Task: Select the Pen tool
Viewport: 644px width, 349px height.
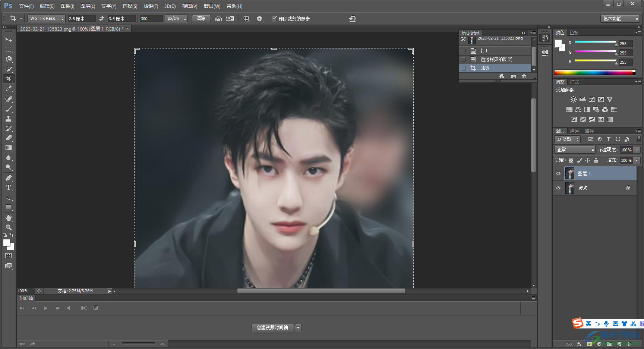Action: (9, 178)
